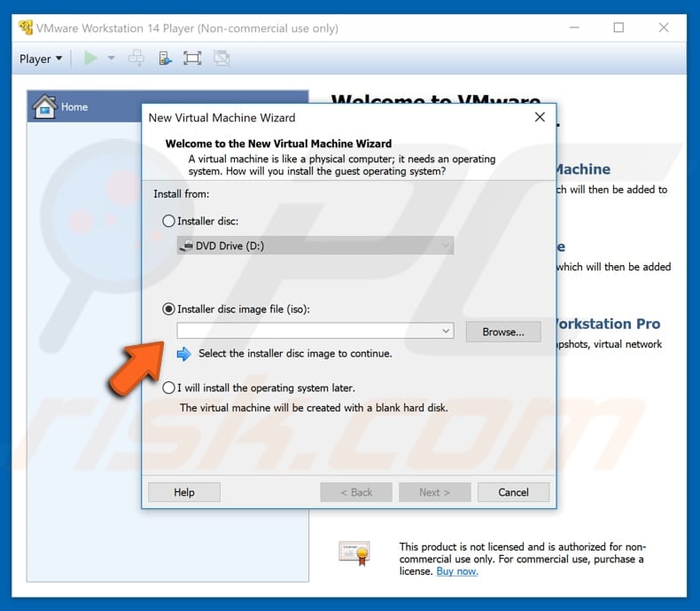
Task: Expand the power options dropdown arrow
Action: 111,58
